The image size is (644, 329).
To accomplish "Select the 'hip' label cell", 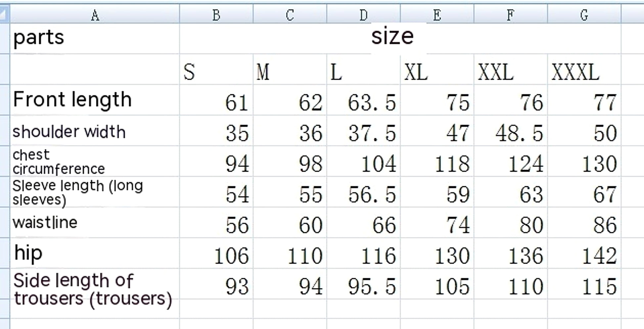I will [95, 253].
